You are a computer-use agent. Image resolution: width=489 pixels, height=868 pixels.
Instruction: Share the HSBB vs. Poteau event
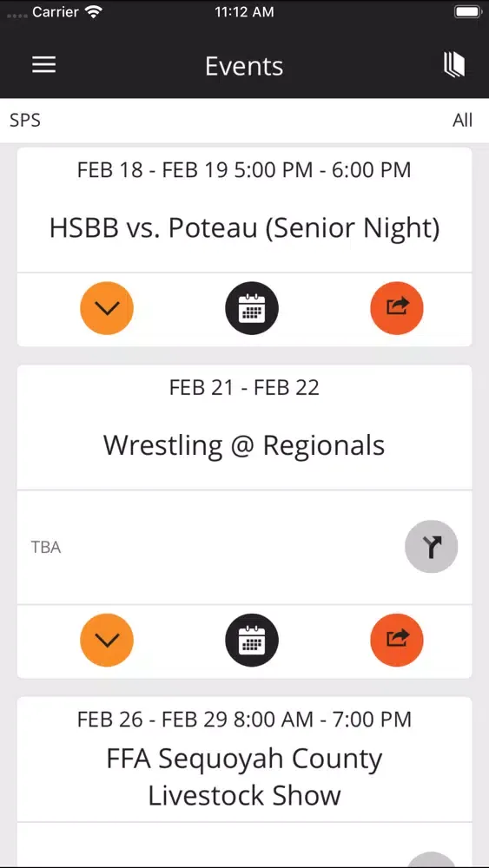(397, 308)
